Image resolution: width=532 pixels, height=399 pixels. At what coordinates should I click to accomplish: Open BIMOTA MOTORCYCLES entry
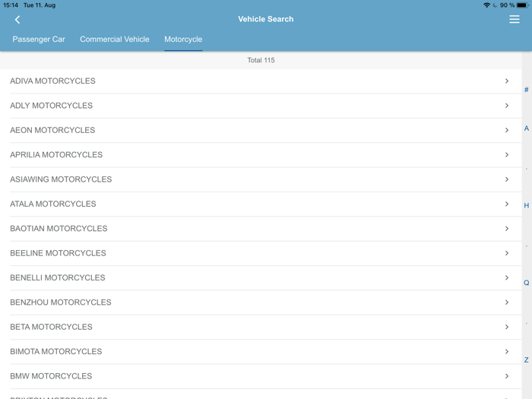pos(261,351)
